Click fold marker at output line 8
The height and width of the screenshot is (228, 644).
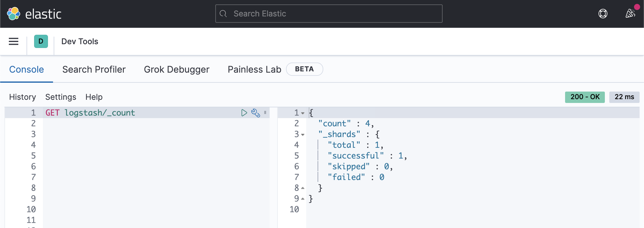click(x=303, y=188)
